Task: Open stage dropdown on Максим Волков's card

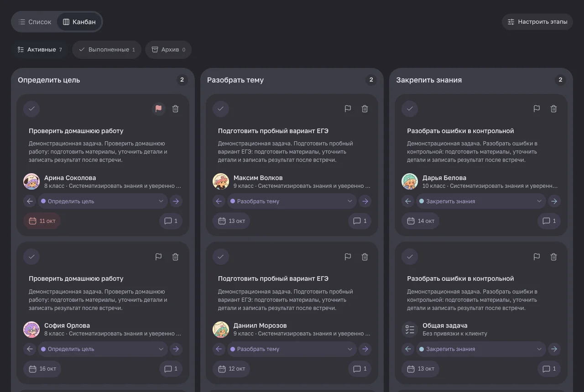Action: click(292, 201)
